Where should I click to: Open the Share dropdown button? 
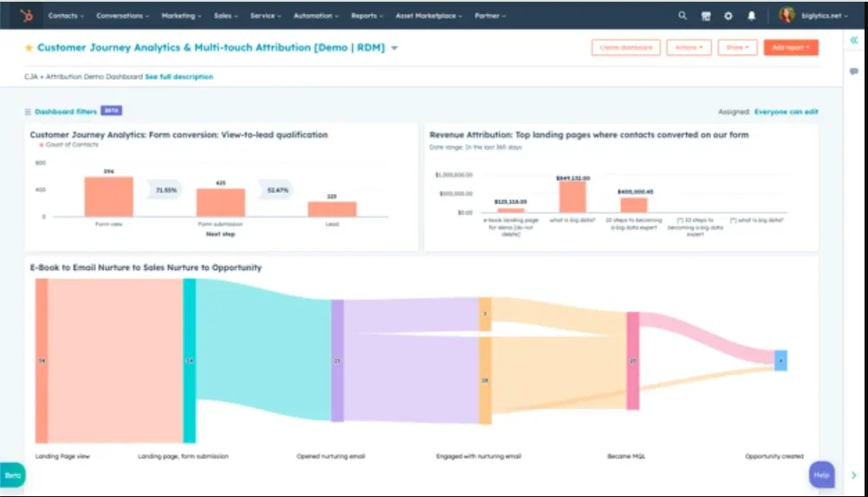click(x=737, y=48)
